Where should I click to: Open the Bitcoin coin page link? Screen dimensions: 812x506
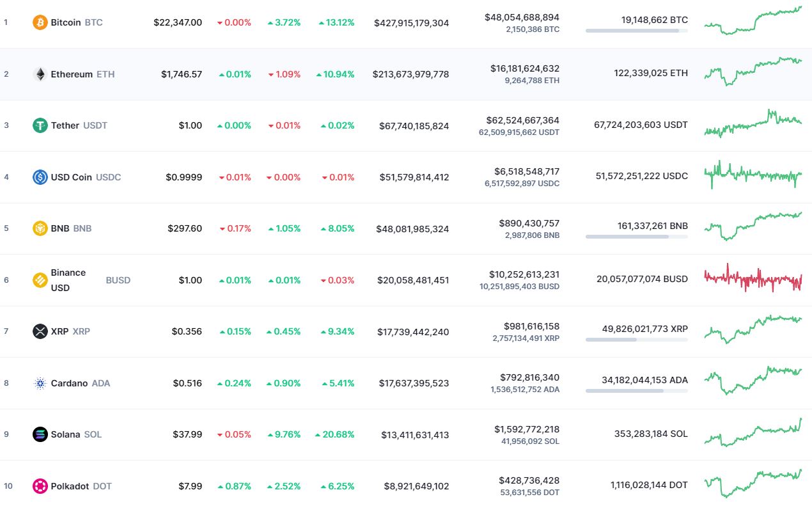pyautogui.click(x=66, y=22)
